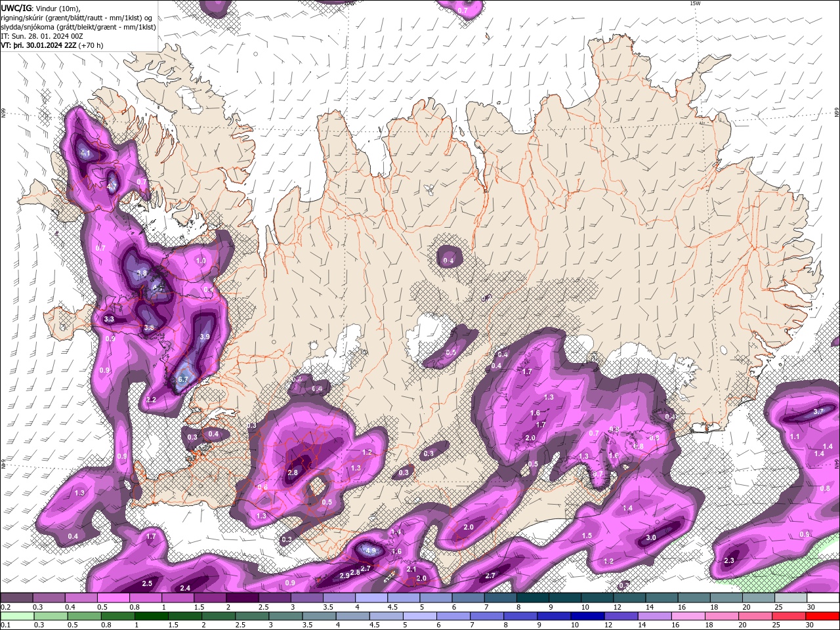Click the 1.5 precipitation value in the southeast
Viewport: 840px width, 630px height.
587,535
